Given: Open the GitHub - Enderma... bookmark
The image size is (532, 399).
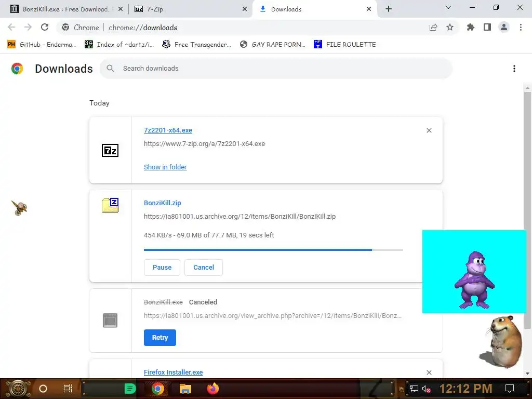Looking at the screenshot, I should 42,45.
